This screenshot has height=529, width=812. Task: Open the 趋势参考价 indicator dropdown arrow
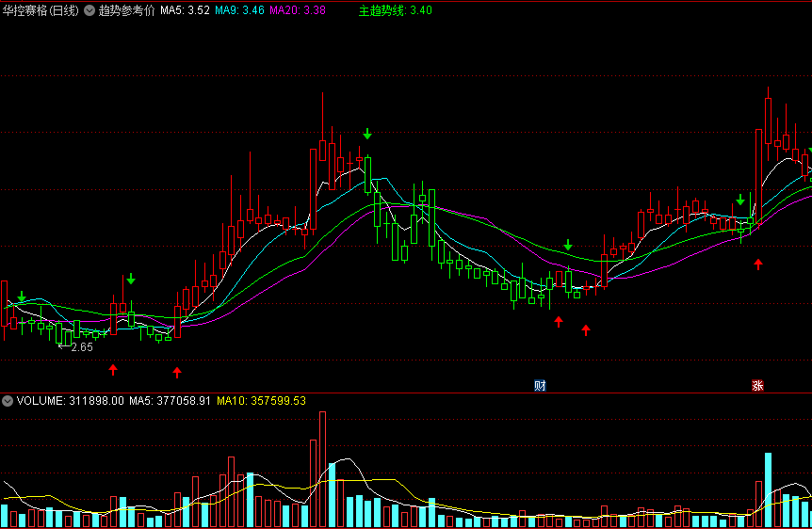pos(89,10)
